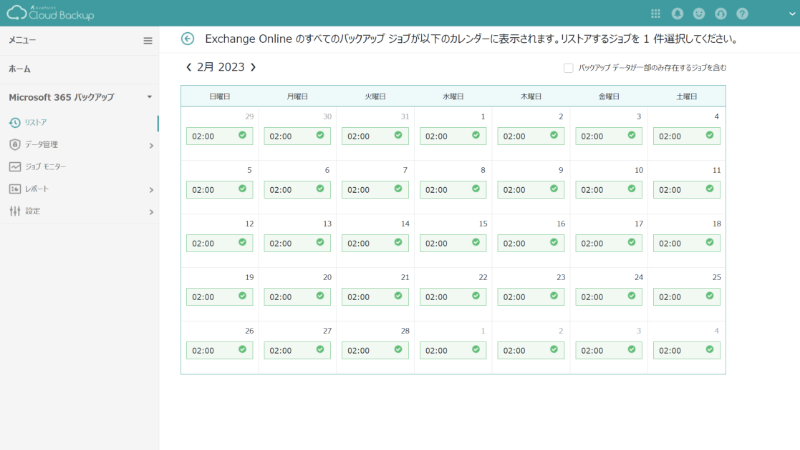Click the 水曜日 column header
800x450 pixels.
(x=453, y=96)
